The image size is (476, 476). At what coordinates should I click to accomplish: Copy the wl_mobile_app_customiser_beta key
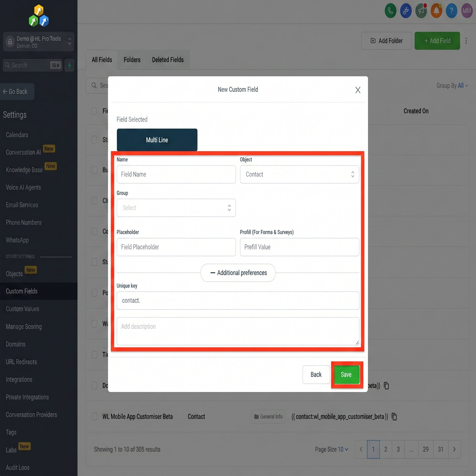pyautogui.click(x=394, y=416)
